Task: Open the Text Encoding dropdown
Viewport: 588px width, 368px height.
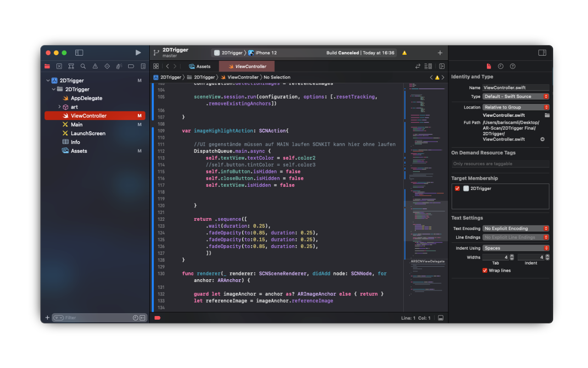Action: (516, 229)
